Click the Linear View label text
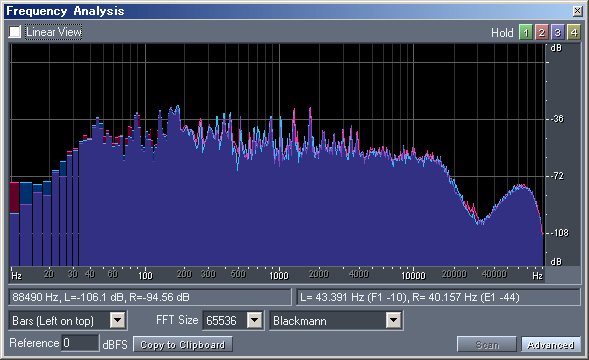The height and width of the screenshot is (360, 589). point(53,32)
